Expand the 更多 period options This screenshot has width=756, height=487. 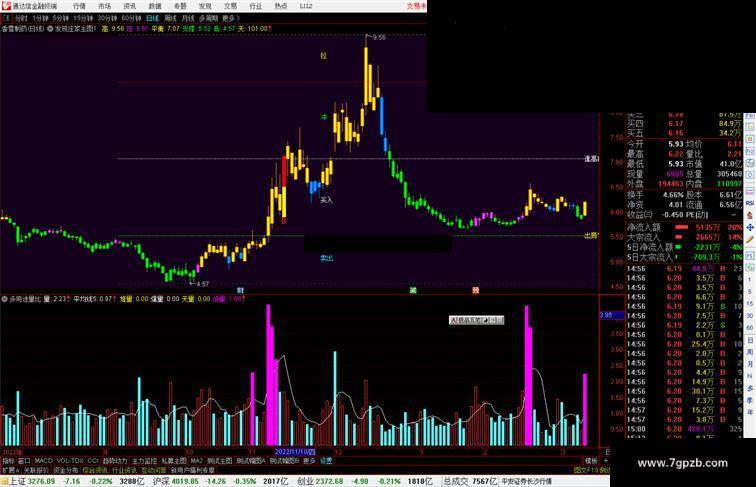pyautogui.click(x=230, y=18)
